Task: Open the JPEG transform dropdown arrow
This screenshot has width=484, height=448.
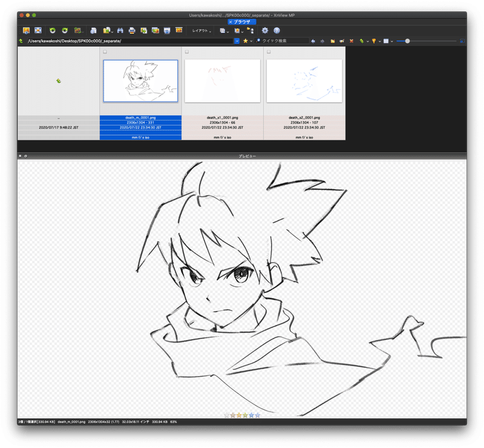Action: tap(83, 31)
